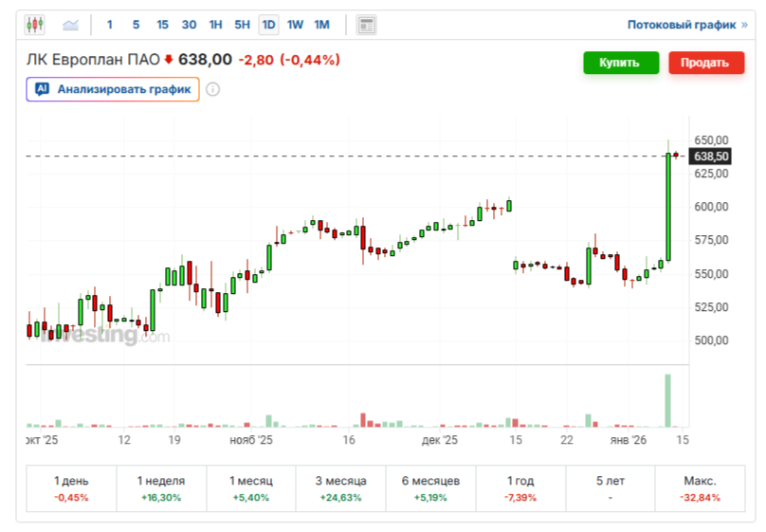Image resolution: width=766 pixels, height=532 pixels.
Task: Click the 525,00 axis label
Action: (x=711, y=307)
